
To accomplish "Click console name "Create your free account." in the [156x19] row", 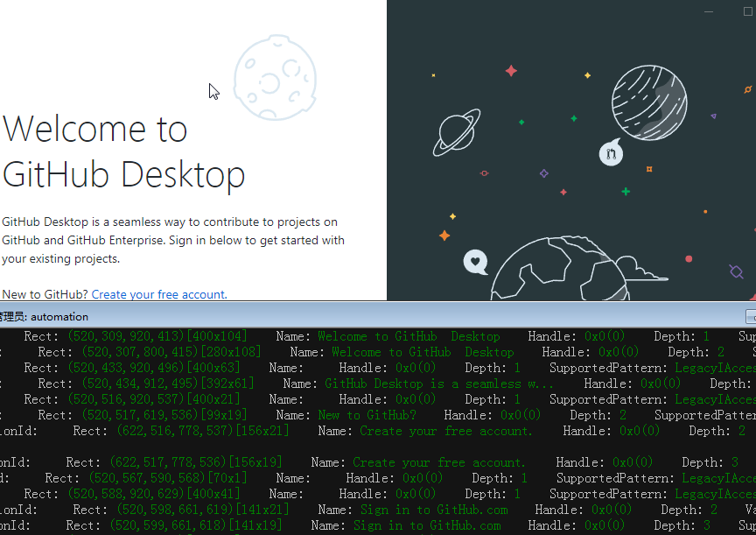I will [x=438, y=462].
